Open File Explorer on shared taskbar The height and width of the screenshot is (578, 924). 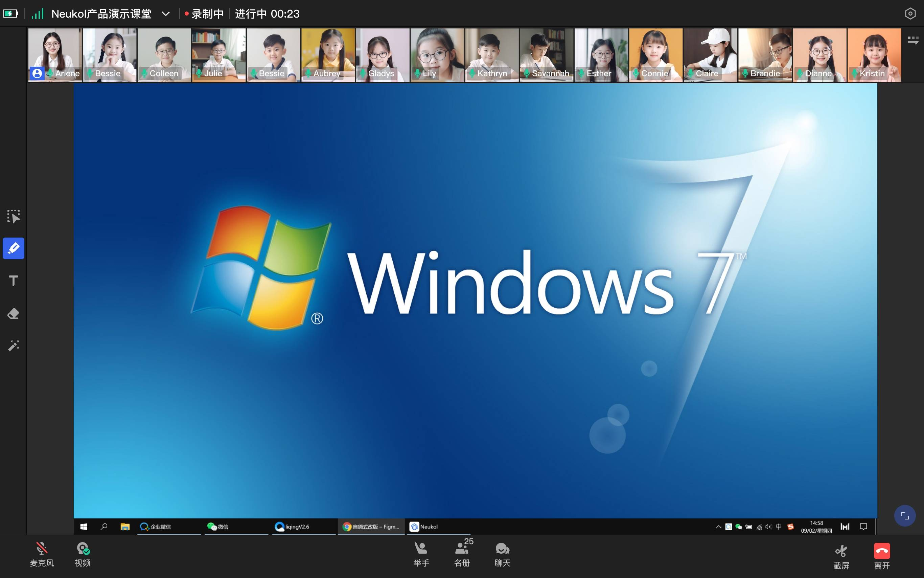(x=125, y=527)
